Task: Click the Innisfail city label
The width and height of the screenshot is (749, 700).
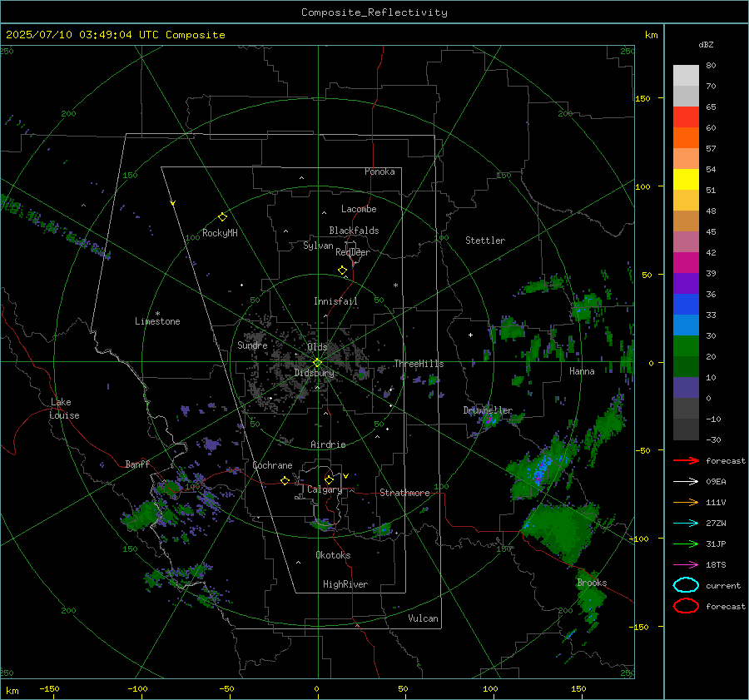Action: (335, 301)
